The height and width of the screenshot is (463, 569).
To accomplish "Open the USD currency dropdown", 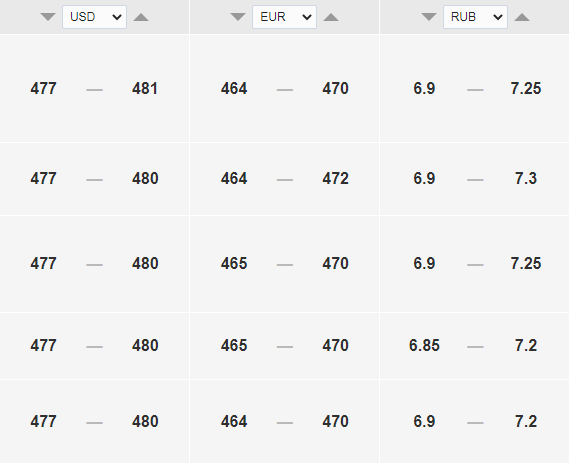I will [x=94, y=17].
